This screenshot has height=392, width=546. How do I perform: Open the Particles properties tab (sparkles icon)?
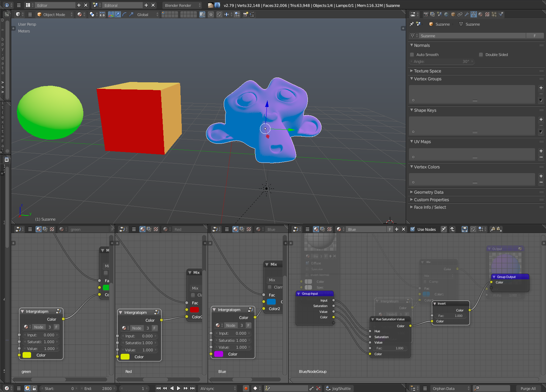[494, 14]
